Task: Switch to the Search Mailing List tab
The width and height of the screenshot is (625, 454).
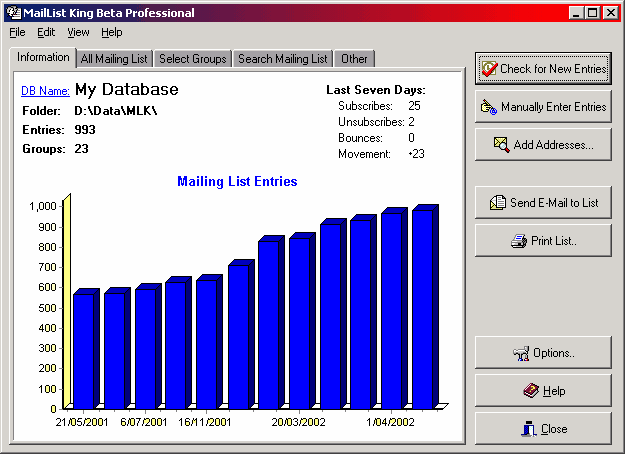Action: click(283, 59)
